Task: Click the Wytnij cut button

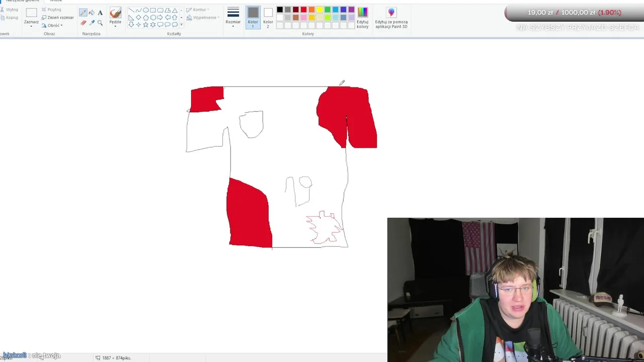Action: coord(9,10)
